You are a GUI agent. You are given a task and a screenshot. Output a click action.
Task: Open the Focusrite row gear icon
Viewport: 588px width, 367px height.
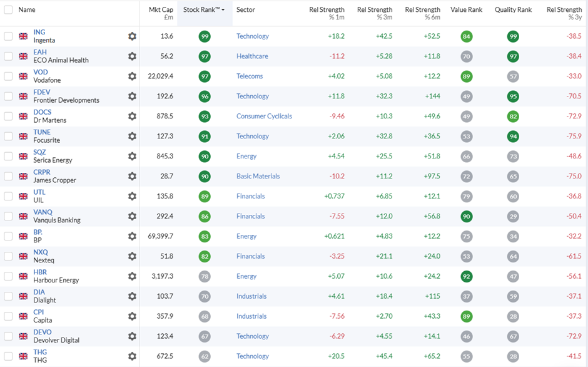(x=132, y=136)
